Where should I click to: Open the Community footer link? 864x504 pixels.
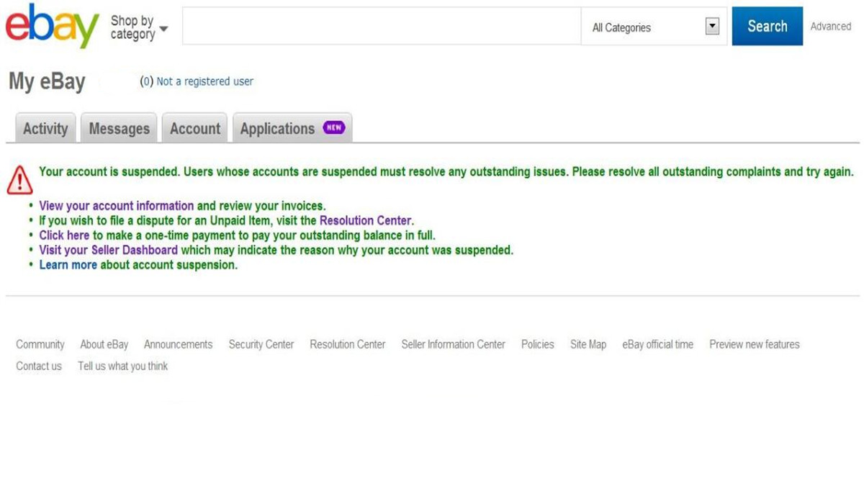(40, 345)
